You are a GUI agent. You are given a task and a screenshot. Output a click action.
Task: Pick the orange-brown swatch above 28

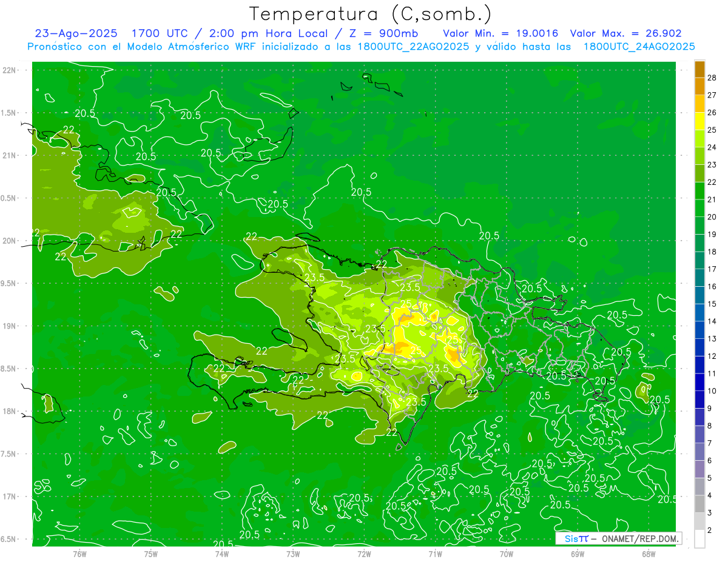699,69
